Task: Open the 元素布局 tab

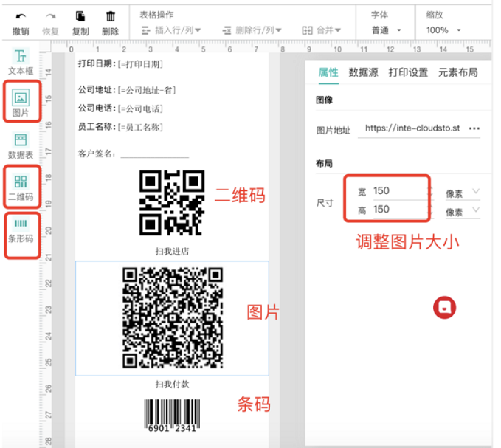Action: pos(457,72)
